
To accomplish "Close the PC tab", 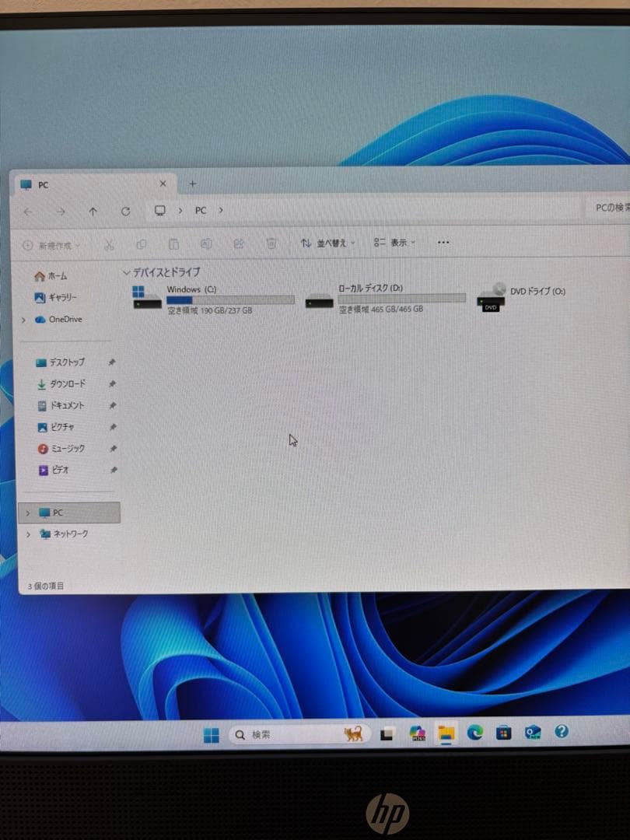I will coord(163,184).
